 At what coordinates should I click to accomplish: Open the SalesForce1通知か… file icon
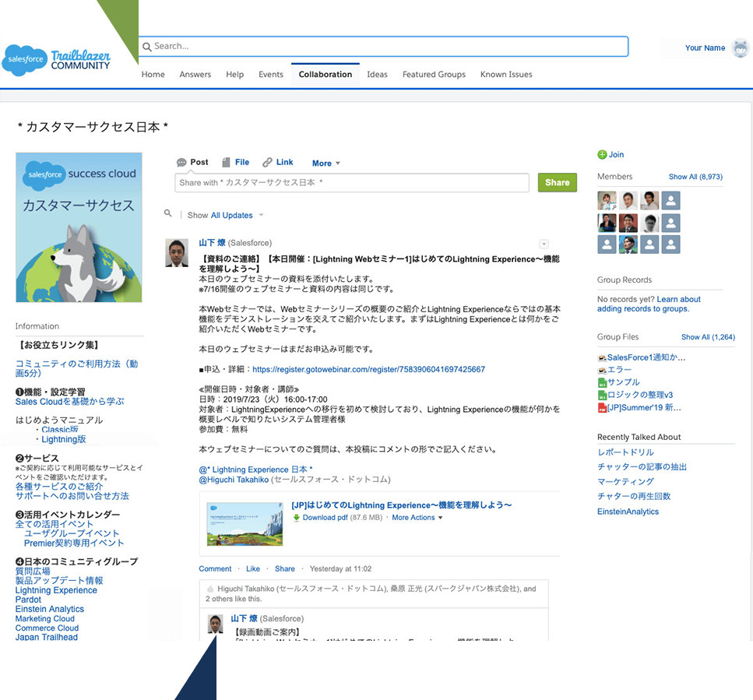(x=602, y=357)
